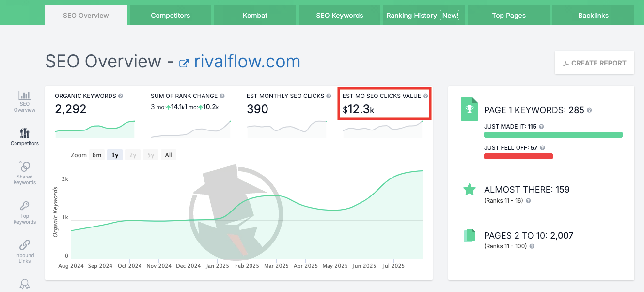Viewport: 644px width, 292px height.
Task: Click the Just Fell Off red progress bar
Action: (x=518, y=156)
